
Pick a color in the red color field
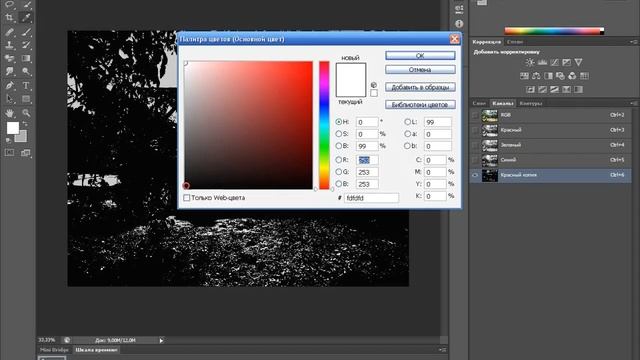click(x=249, y=125)
